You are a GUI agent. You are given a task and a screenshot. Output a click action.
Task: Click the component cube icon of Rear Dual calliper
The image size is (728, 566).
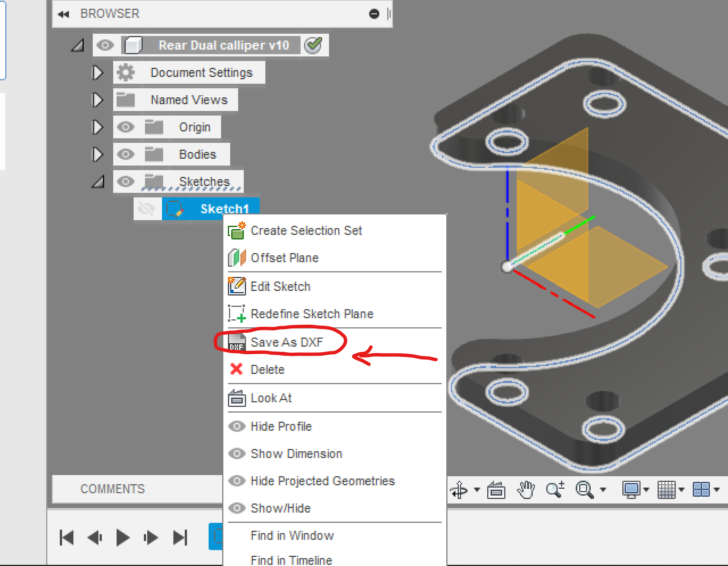(133, 45)
